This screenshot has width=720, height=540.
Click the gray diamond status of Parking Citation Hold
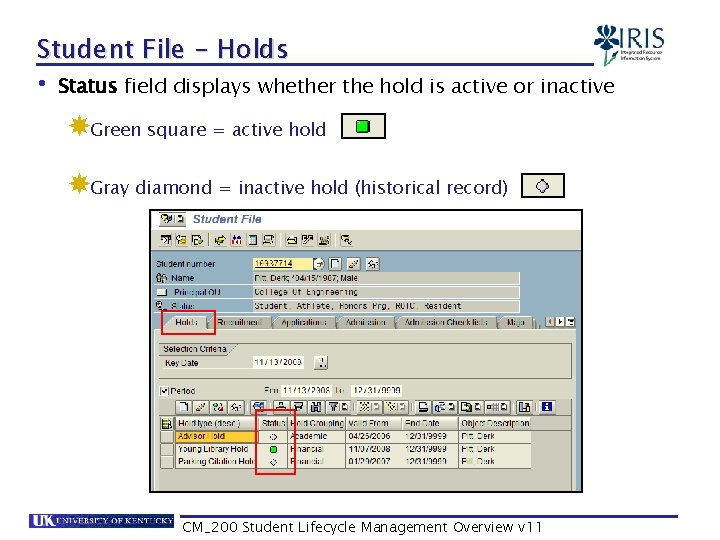tap(273, 462)
